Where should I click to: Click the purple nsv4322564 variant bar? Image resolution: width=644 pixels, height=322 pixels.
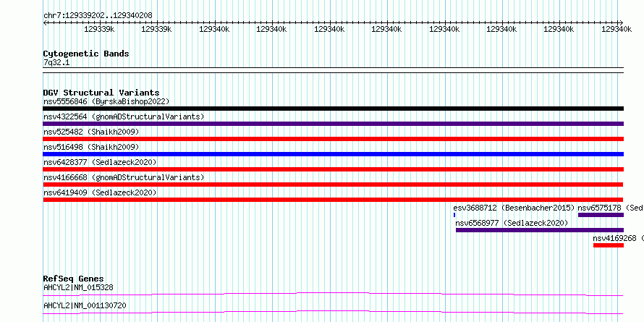click(333, 124)
